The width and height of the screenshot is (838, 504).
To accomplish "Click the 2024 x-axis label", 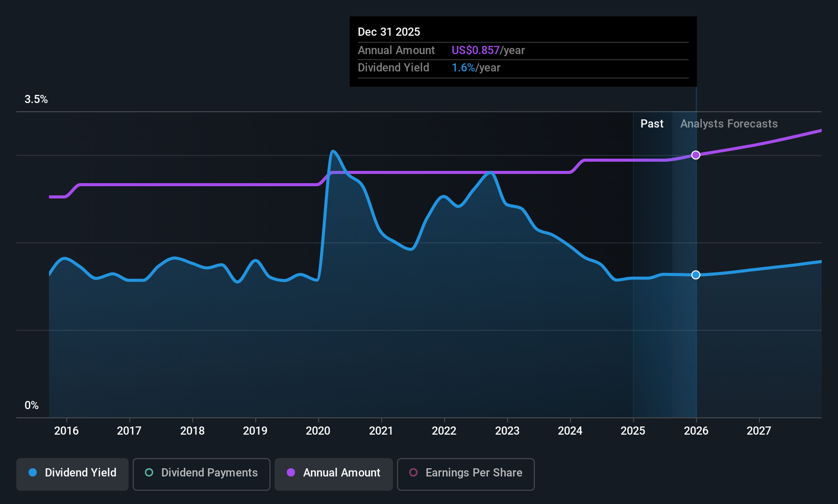I will [570, 431].
